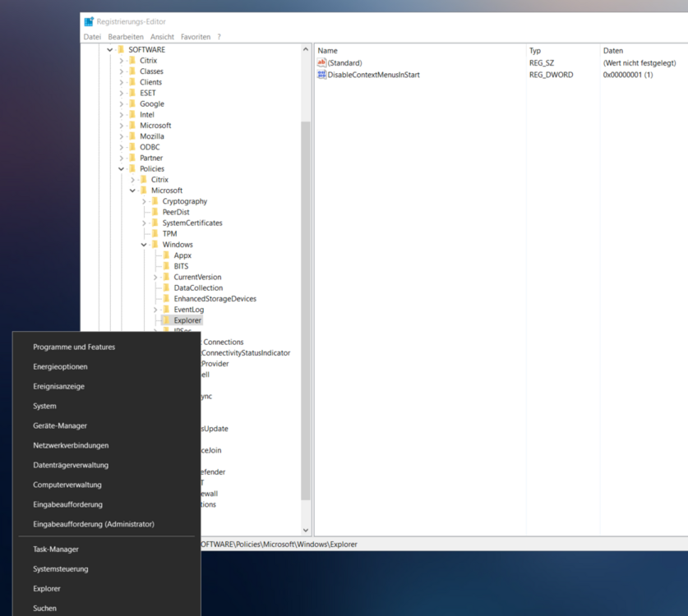Screen dimensions: 688x616
Task: Select the BITS registry key icon
Action: [x=166, y=266]
